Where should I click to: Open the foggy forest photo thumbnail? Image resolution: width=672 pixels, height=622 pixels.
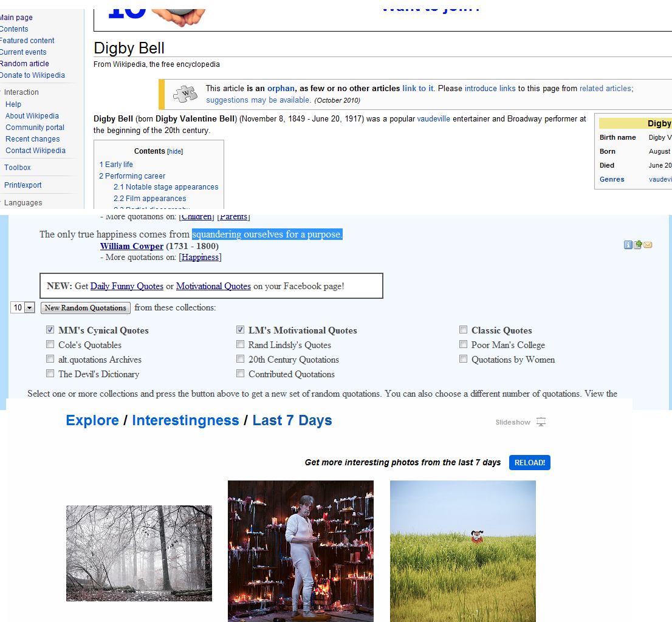pos(139,553)
